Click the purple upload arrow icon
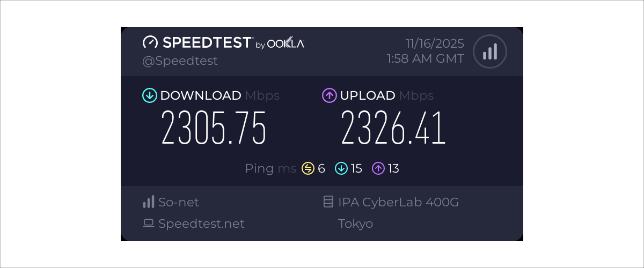This screenshot has height=268, width=644. [x=329, y=95]
